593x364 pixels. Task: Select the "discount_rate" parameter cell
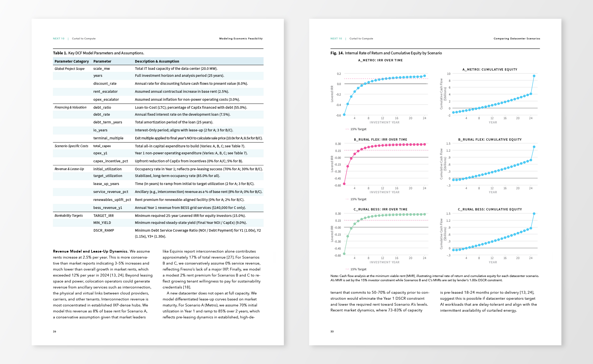105,84
